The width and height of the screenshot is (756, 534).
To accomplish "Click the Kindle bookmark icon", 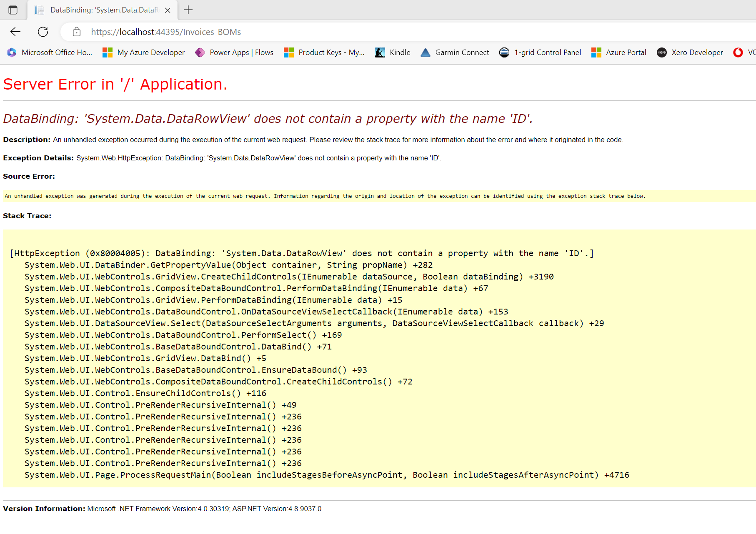I will pyautogui.click(x=380, y=52).
